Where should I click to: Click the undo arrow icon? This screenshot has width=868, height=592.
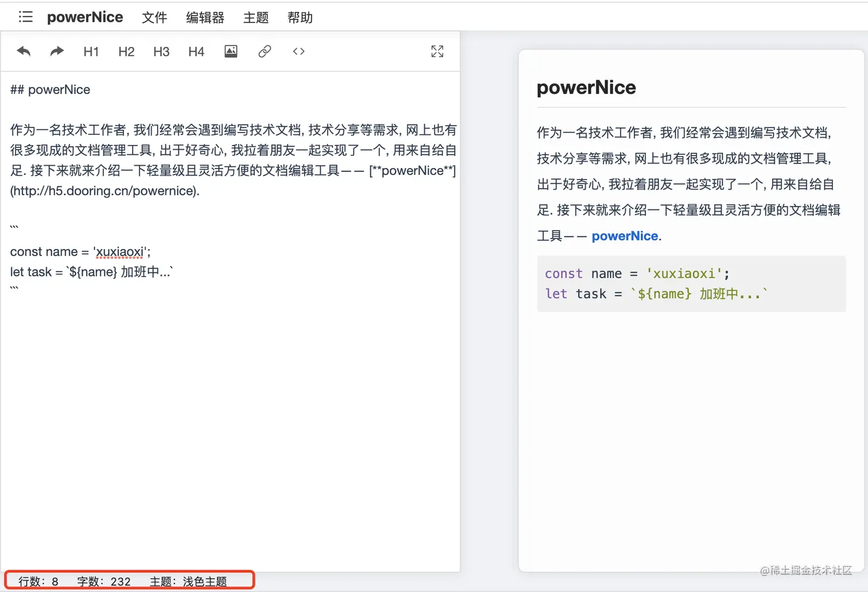click(24, 52)
